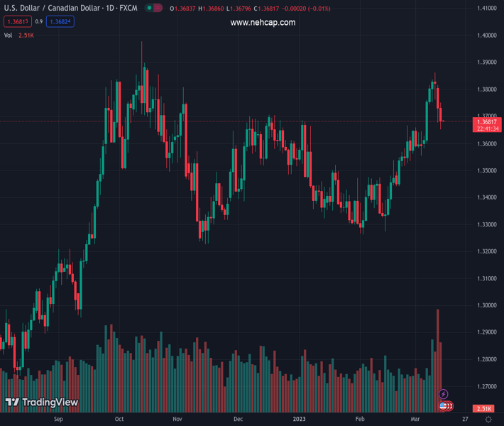Click the spread value 0.9 between prices
This screenshot has width=504, height=426.
[38, 22]
